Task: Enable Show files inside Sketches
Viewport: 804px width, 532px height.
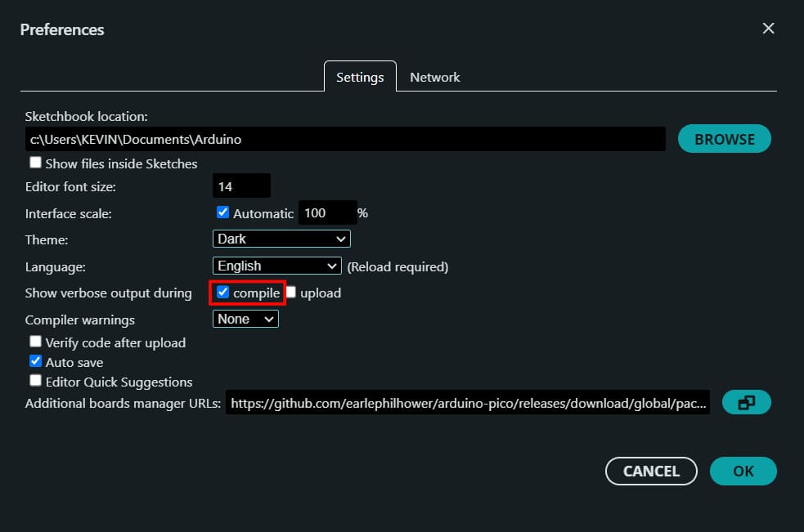Action: point(35,163)
